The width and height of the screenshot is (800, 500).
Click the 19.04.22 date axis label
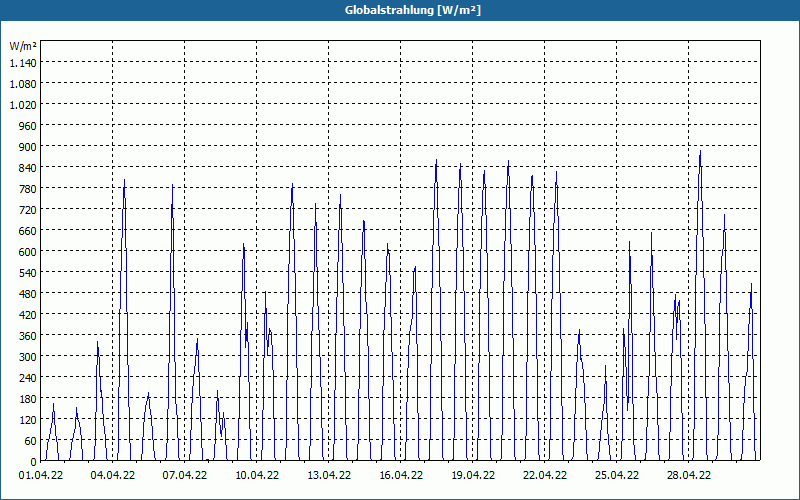point(472,475)
